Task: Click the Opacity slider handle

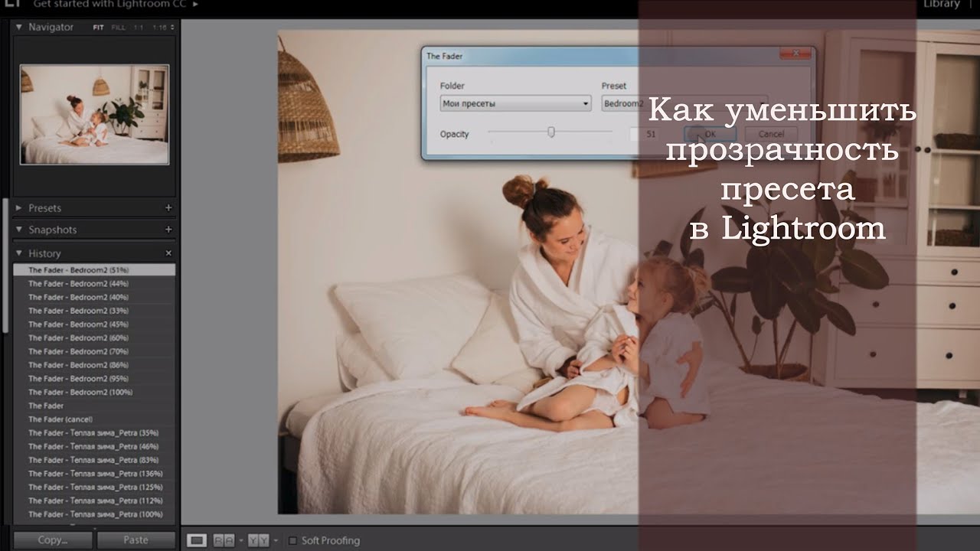Action: [x=550, y=132]
